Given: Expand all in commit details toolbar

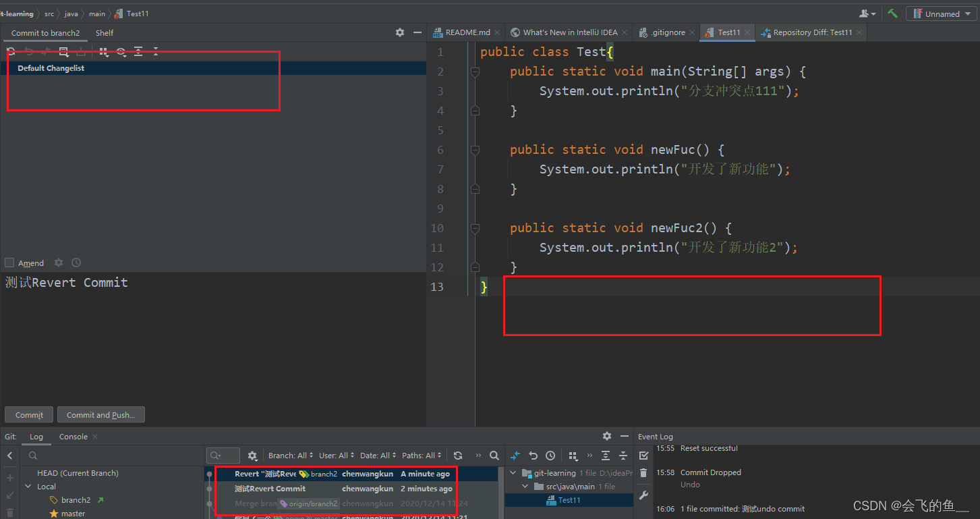Looking at the screenshot, I should (606, 456).
